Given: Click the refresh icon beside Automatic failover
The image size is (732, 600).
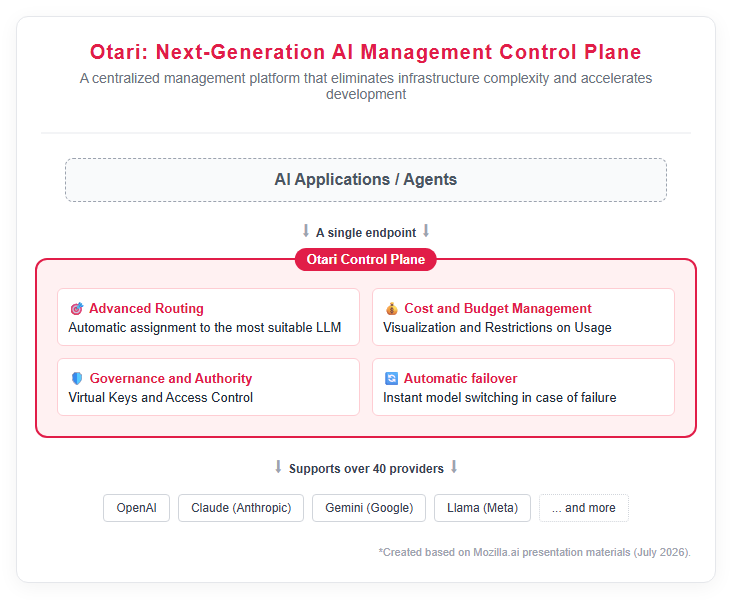Looking at the screenshot, I should click(x=391, y=378).
